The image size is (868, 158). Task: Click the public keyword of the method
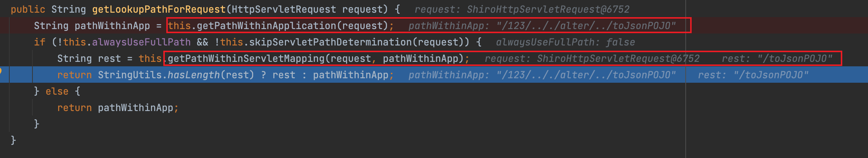click(x=28, y=9)
